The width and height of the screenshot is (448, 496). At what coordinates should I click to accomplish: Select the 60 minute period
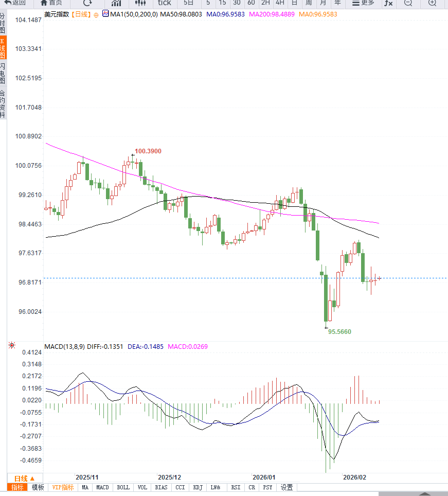click(251, 3)
